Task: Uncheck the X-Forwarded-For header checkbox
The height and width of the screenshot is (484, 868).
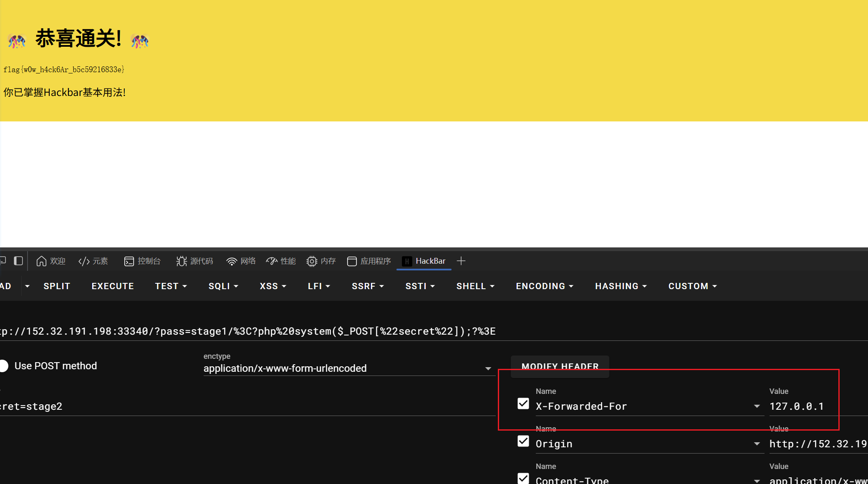Action: 523,403
